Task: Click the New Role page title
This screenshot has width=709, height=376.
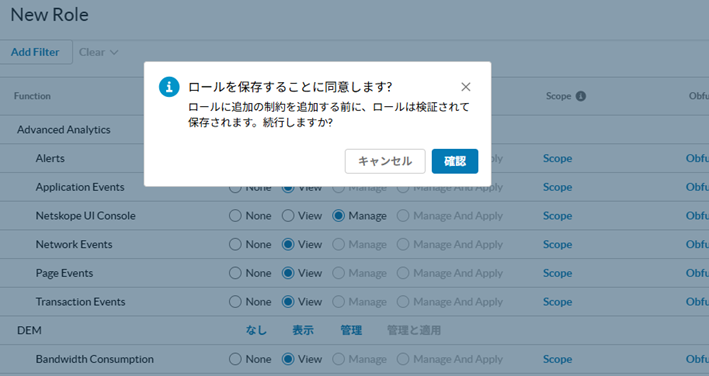Action: coord(49,15)
